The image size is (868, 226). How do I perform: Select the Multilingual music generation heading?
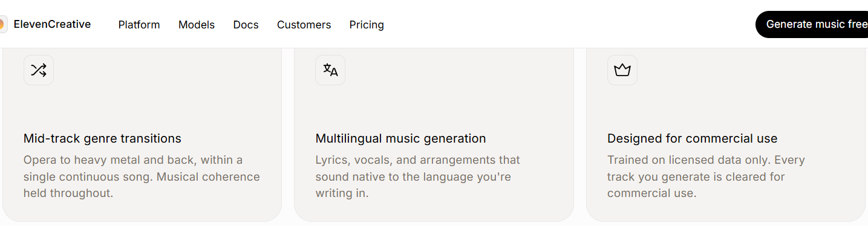[400, 138]
